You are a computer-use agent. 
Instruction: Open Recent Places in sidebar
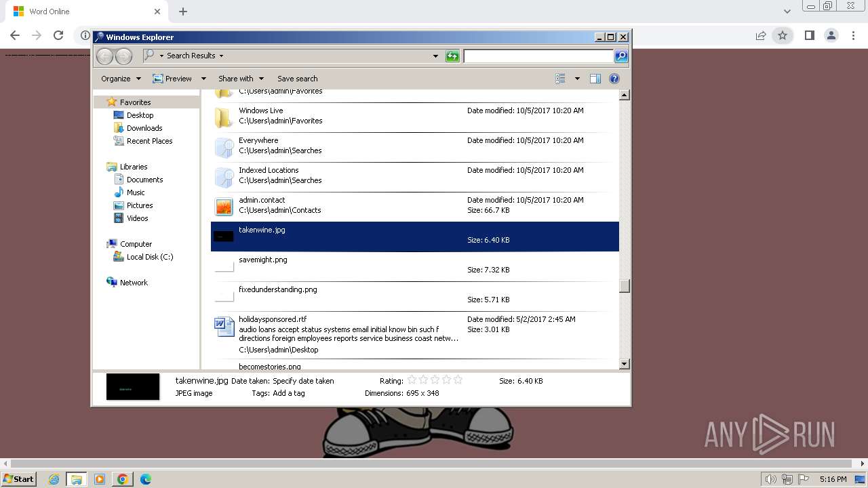149,141
